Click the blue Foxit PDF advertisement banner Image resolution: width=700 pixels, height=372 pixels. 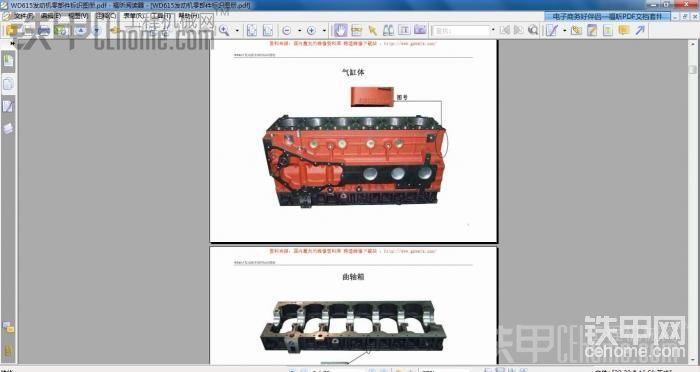click(607, 17)
